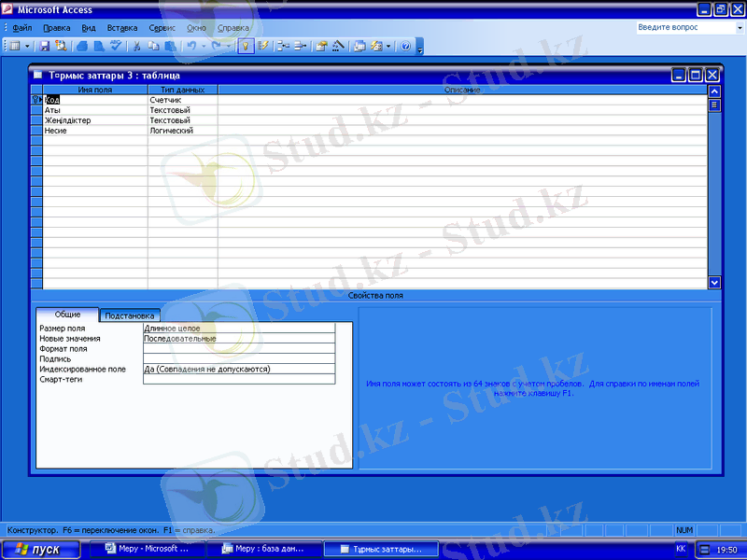Open the Файл menu
The image size is (747, 560).
[21, 28]
